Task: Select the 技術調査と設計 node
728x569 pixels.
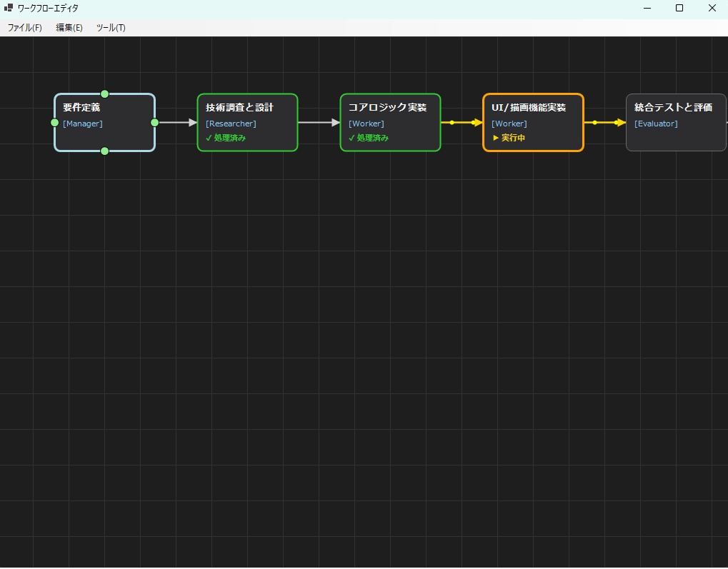Action: [247, 123]
